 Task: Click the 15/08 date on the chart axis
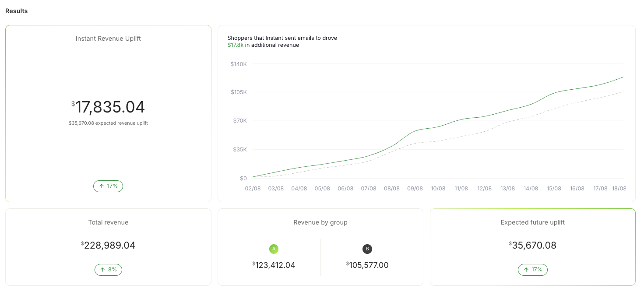554,189
